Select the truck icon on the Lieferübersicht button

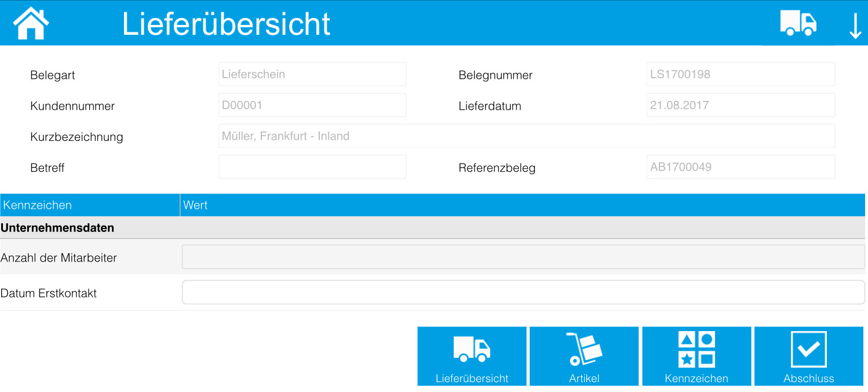tap(471, 349)
